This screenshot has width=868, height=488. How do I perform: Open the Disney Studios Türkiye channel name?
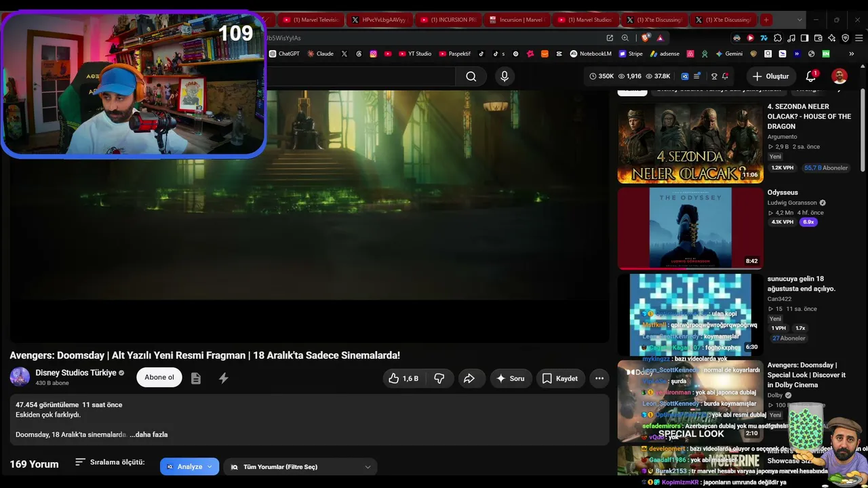76,373
